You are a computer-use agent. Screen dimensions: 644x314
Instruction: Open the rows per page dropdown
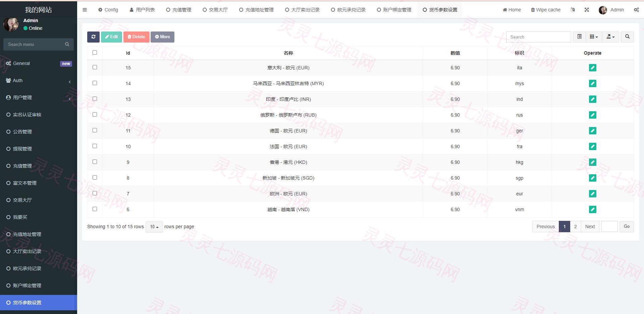coord(154,227)
